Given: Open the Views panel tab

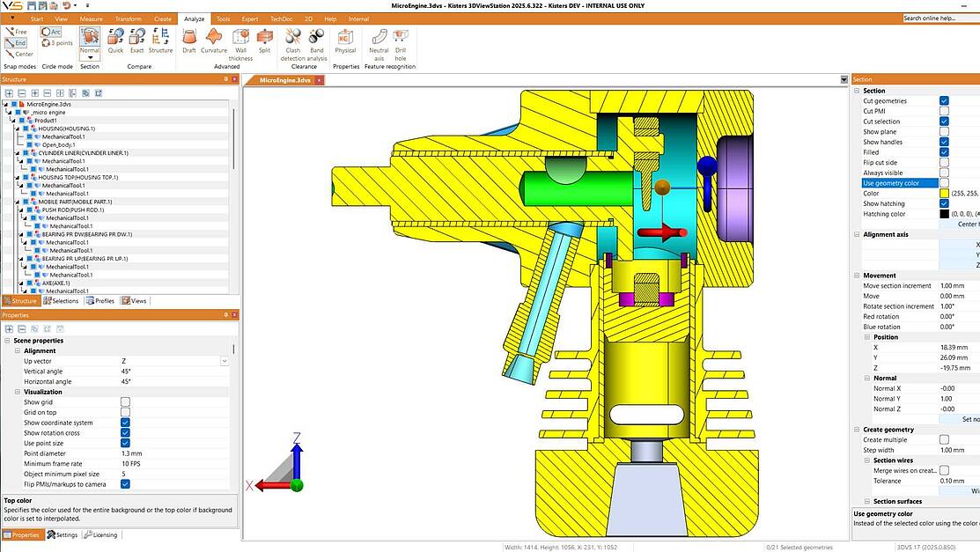Looking at the screenshot, I should click(x=135, y=300).
